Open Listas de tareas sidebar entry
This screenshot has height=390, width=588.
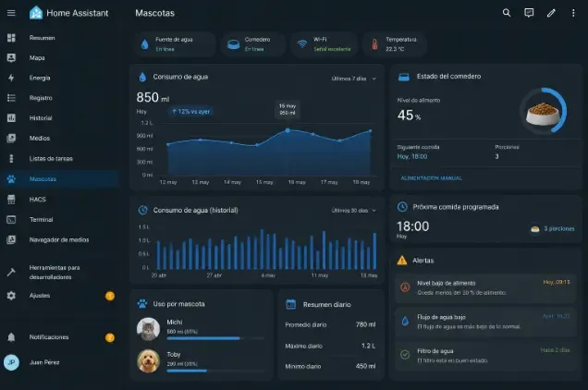(x=60, y=158)
